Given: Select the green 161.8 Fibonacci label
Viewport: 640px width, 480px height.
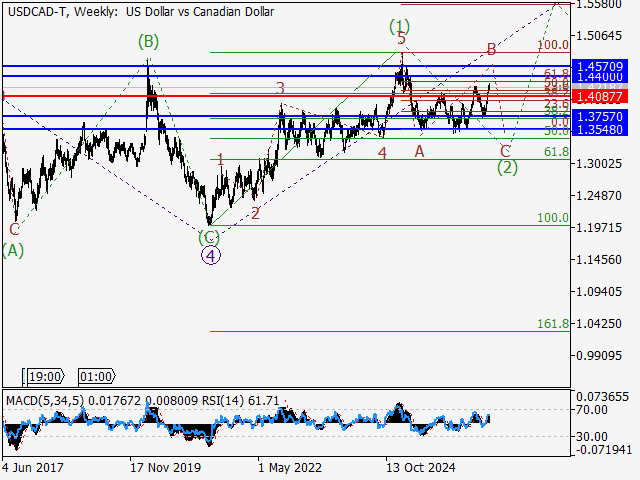Looking at the screenshot, I should (x=553, y=324).
